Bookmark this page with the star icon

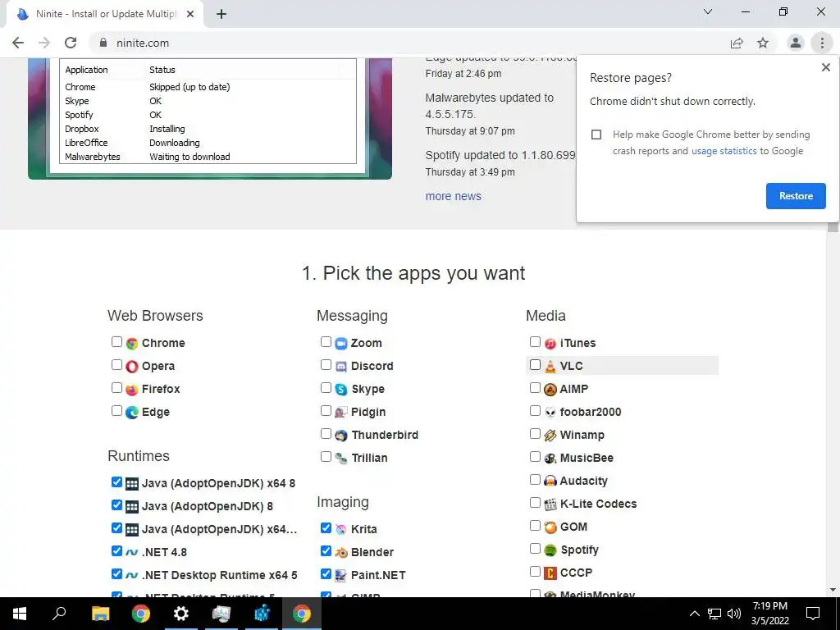(763, 43)
